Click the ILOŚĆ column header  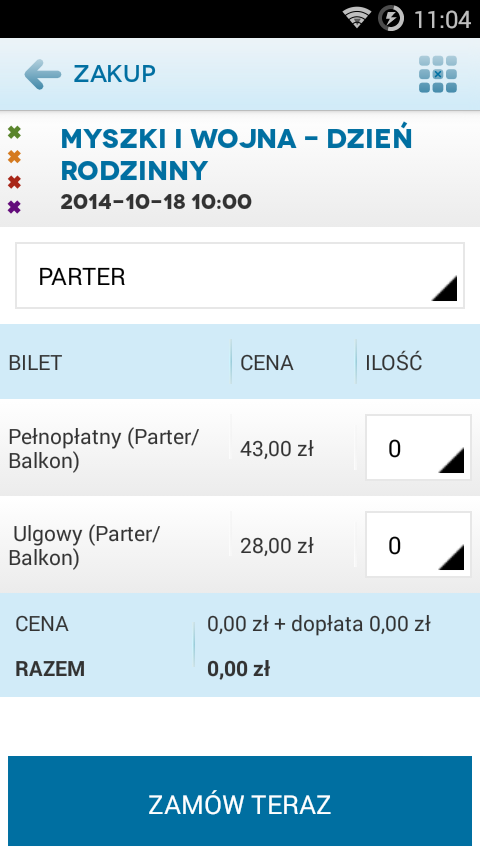[393, 362]
